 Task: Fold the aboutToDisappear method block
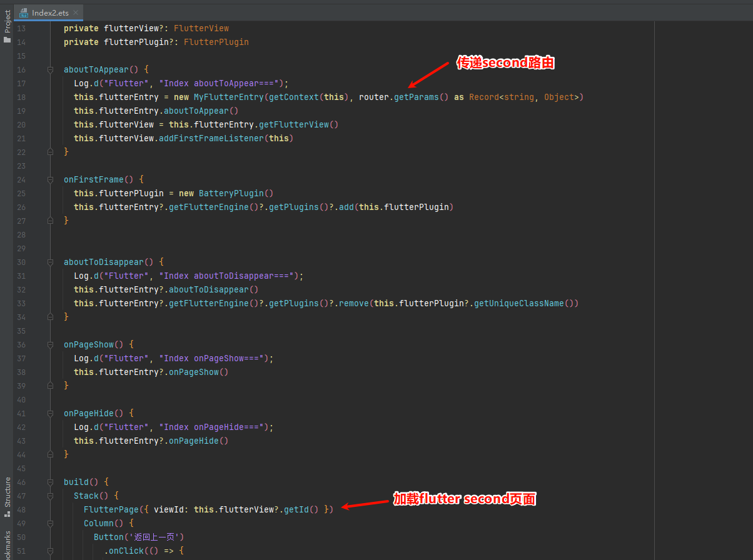click(x=51, y=262)
